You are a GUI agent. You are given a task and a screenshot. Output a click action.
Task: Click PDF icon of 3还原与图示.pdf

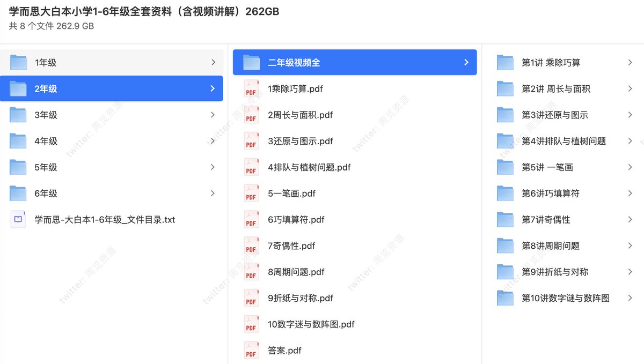coord(251,142)
